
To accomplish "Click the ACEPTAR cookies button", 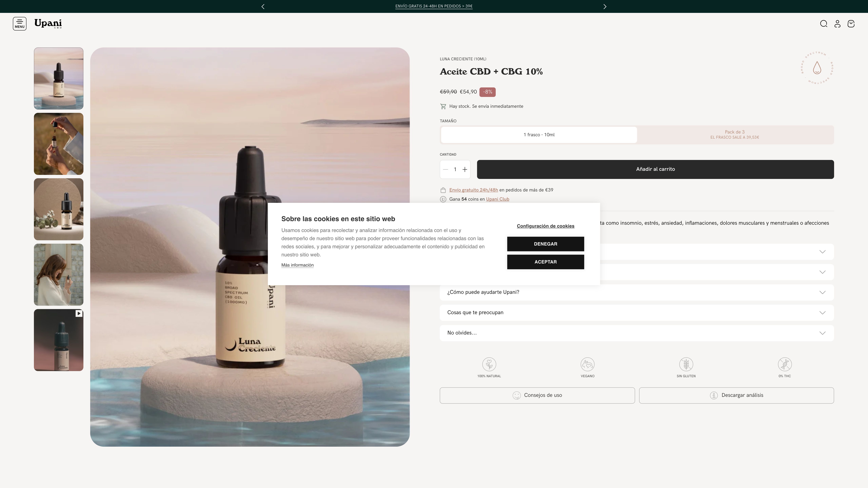I will [x=545, y=262].
